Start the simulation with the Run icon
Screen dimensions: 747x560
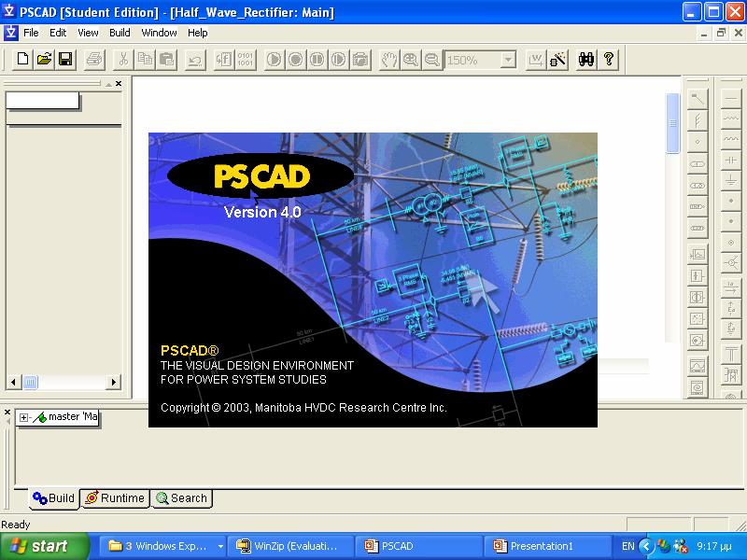click(x=274, y=60)
